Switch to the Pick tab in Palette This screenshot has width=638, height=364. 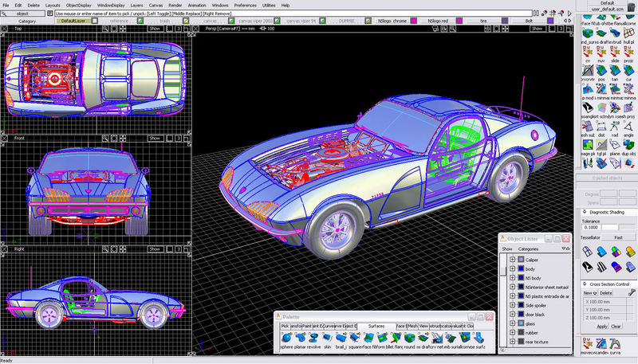(x=285, y=326)
